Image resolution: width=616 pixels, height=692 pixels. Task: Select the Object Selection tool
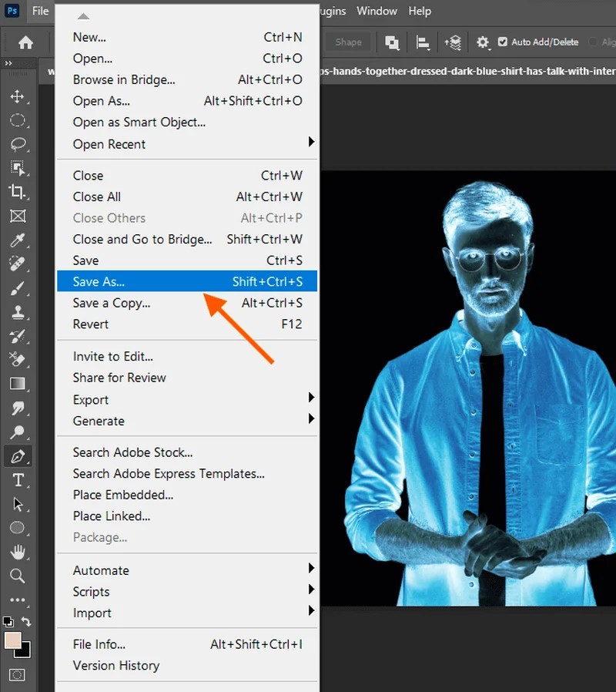coord(18,168)
